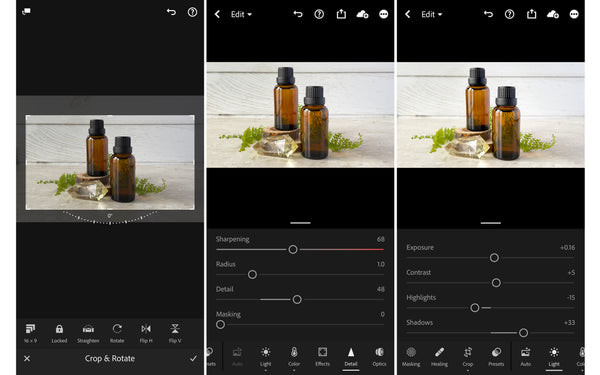Open the Effects tab
This screenshot has height=375, width=600.
(323, 357)
